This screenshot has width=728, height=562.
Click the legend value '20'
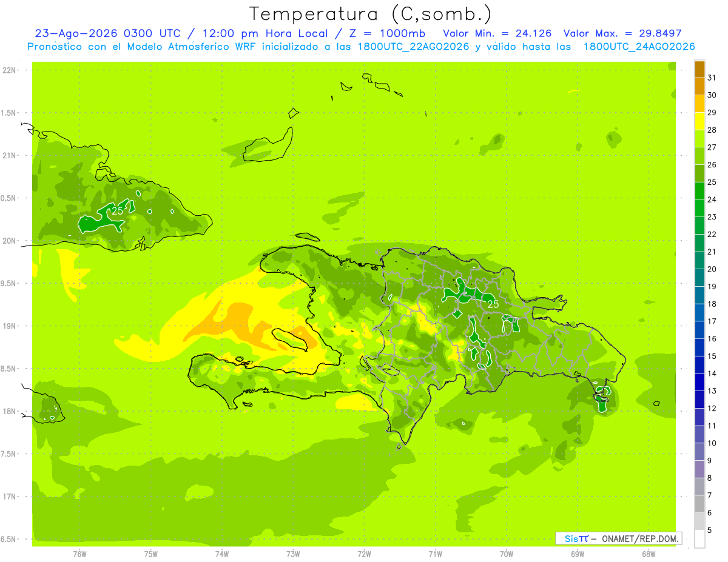[x=712, y=269]
